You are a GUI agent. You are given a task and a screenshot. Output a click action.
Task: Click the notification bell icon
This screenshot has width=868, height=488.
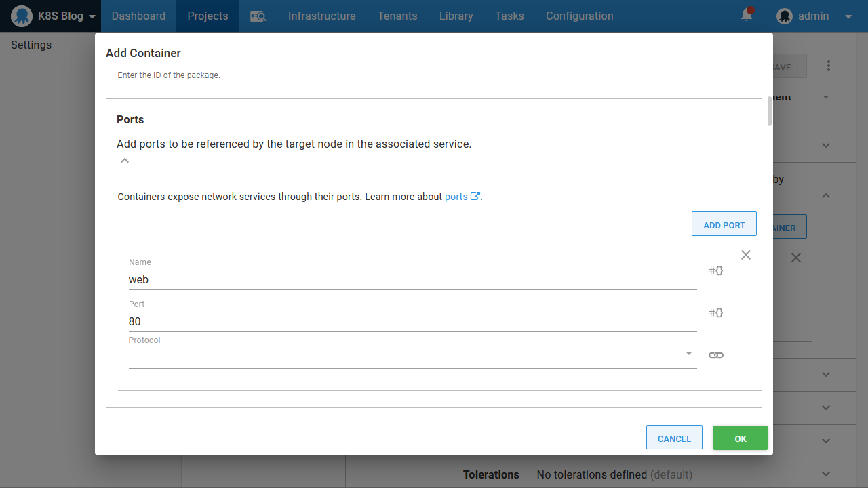tap(747, 15)
